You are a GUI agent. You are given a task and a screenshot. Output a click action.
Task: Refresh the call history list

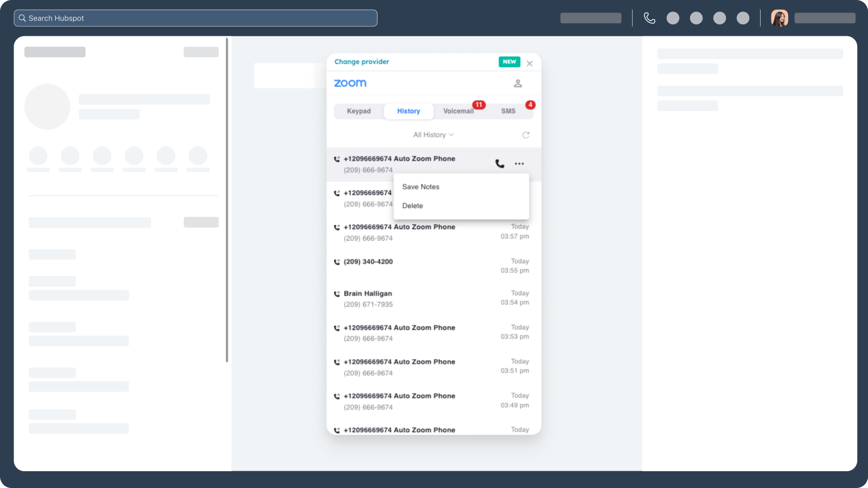pyautogui.click(x=526, y=135)
